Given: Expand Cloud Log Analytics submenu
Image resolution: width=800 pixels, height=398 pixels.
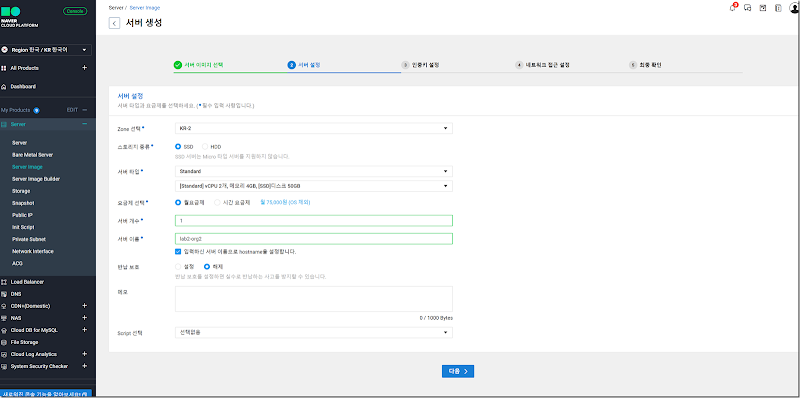Looking at the screenshot, I should pos(85,354).
